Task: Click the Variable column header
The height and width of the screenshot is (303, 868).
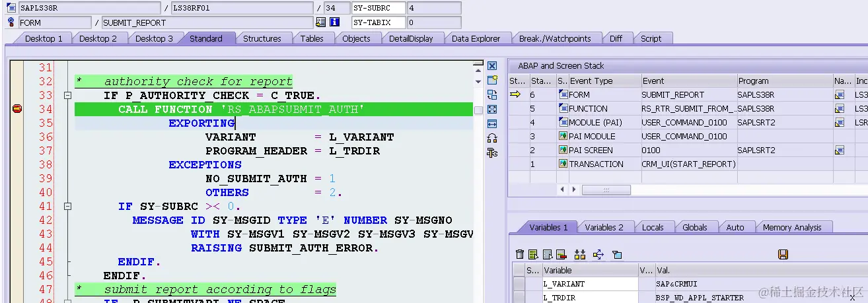Action: pos(589,270)
